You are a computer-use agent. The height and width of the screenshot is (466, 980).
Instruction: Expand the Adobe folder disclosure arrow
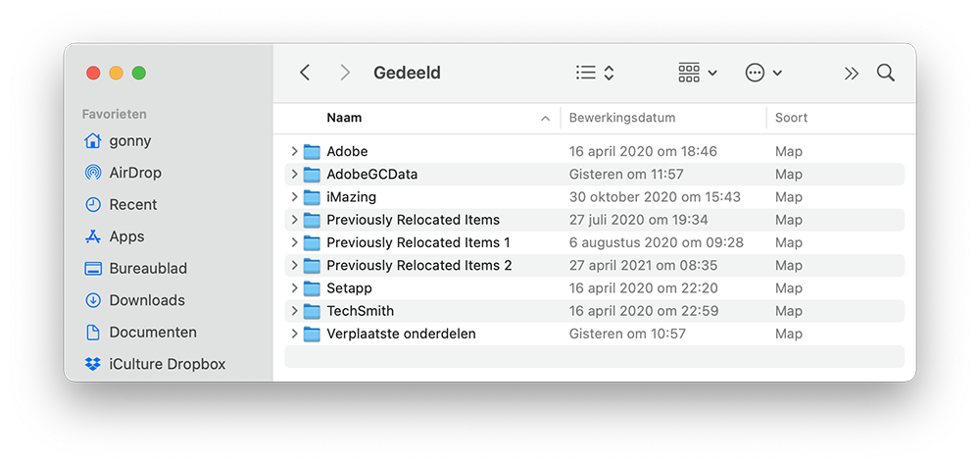click(x=294, y=151)
